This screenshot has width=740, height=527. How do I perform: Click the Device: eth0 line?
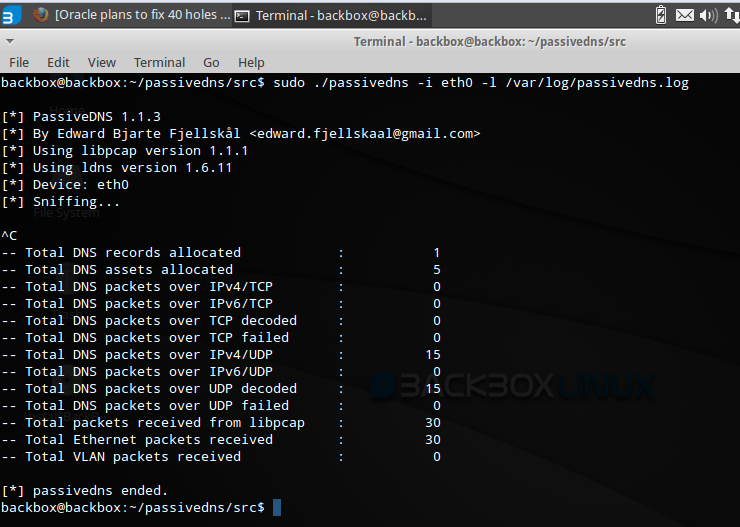65,184
